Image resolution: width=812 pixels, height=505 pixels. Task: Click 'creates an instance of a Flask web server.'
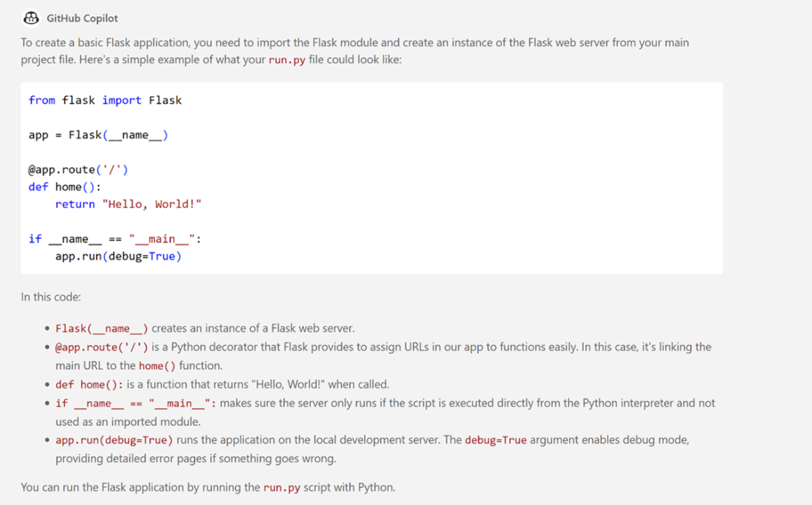point(253,329)
